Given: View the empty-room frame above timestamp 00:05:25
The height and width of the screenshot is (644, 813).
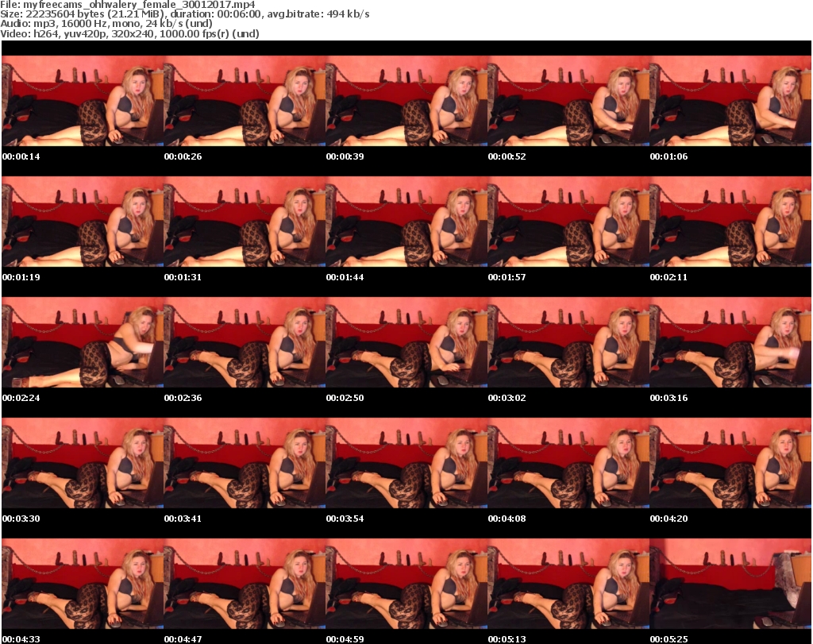Looking at the screenshot, I should pos(730,584).
